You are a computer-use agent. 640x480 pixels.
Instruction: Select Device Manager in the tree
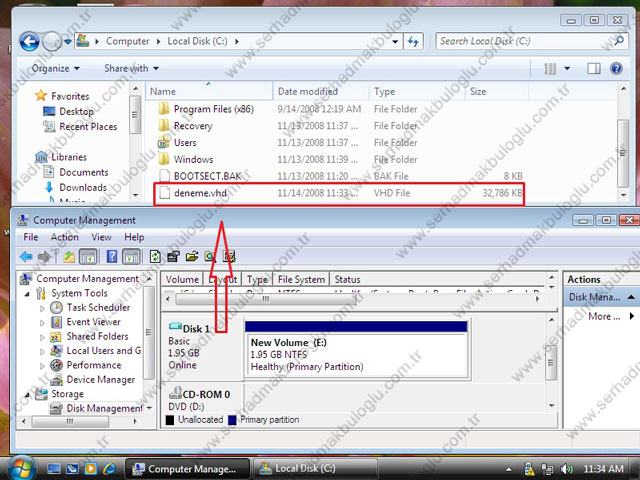pyautogui.click(x=100, y=380)
